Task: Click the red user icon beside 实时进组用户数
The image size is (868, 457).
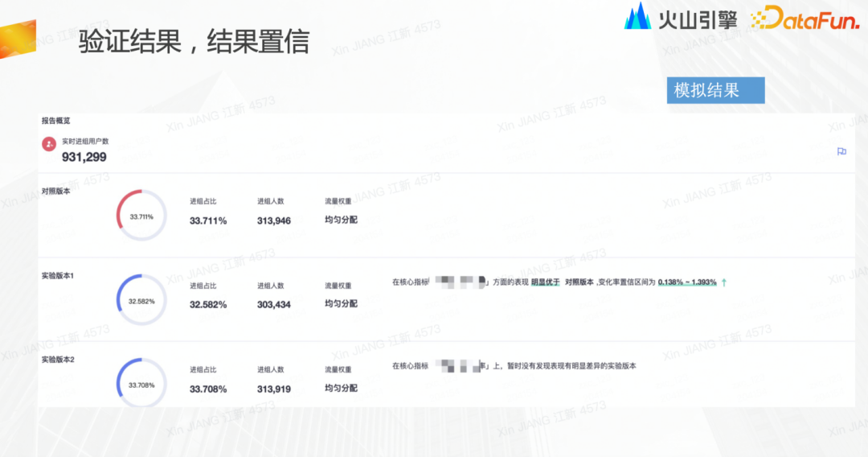Action: click(x=49, y=144)
